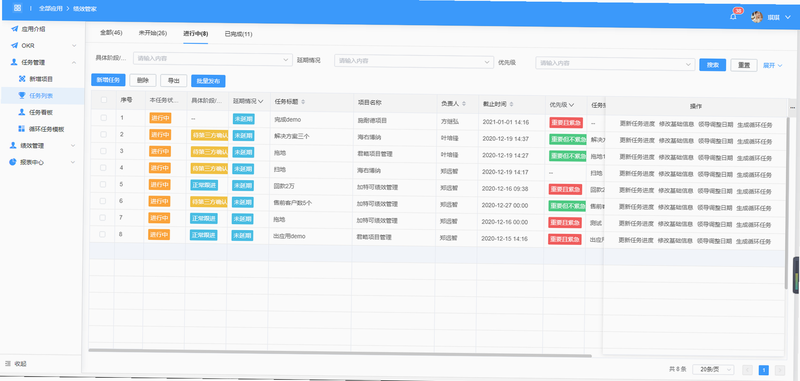Open the column settings ellipsis icon

(792, 108)
